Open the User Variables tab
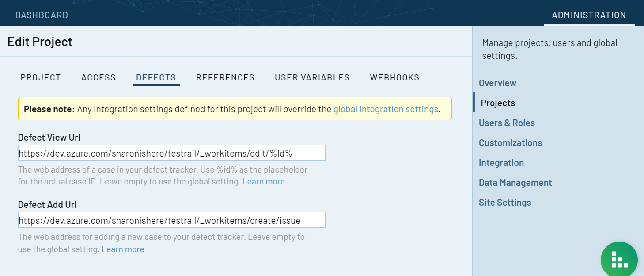The image size is (644, 276). (x=312, y=77)
